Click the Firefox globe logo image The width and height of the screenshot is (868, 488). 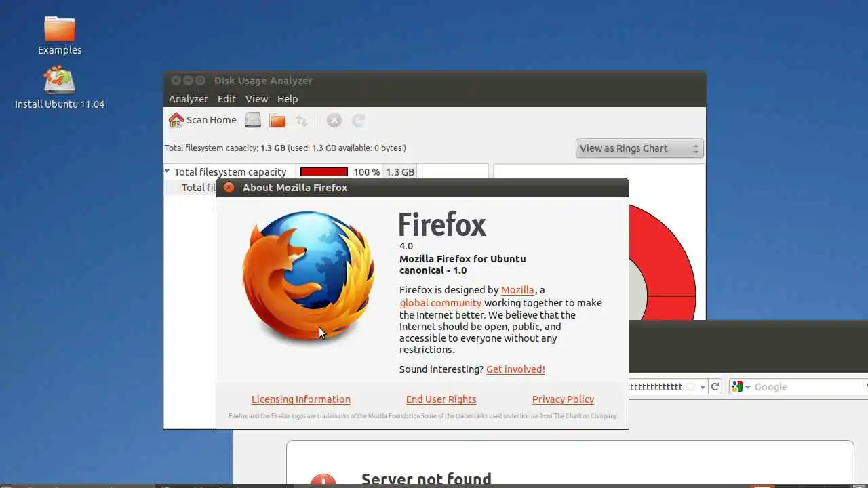pos(309,276)
